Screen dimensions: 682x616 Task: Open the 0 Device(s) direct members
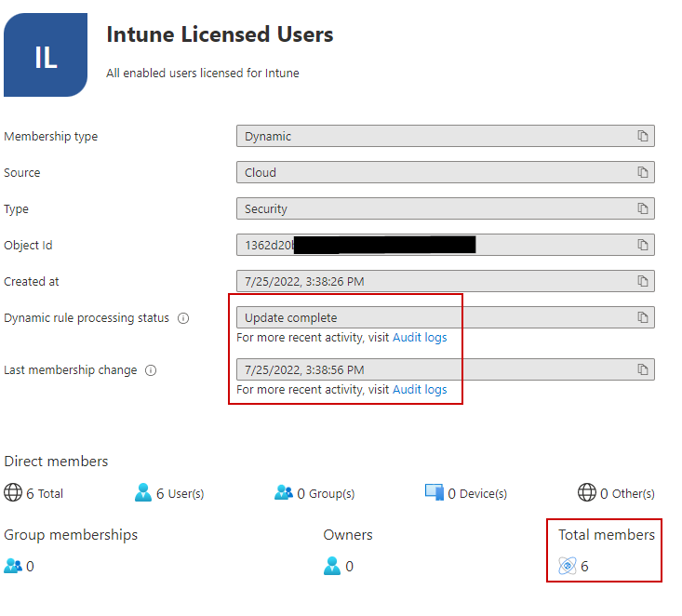point(466,493)
